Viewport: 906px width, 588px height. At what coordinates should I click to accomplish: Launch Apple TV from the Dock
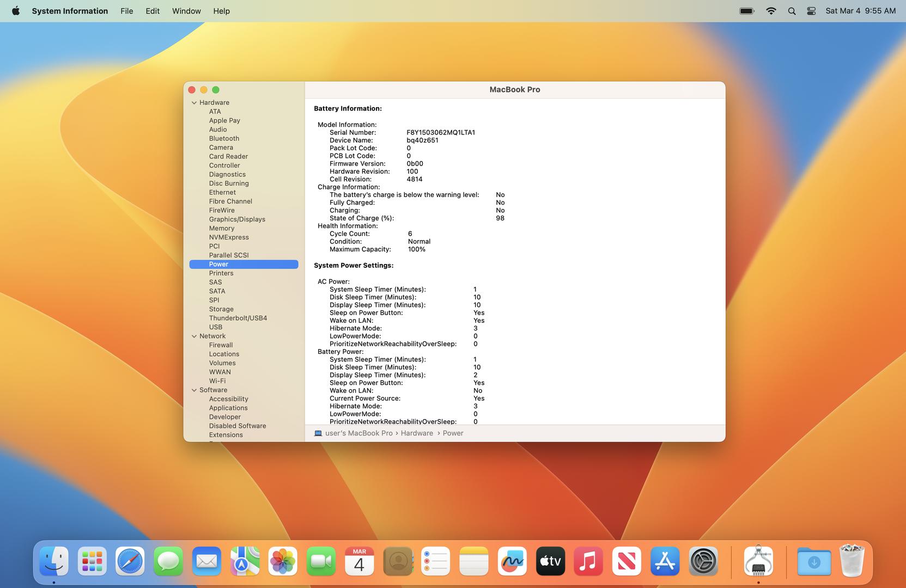point(550,561)
